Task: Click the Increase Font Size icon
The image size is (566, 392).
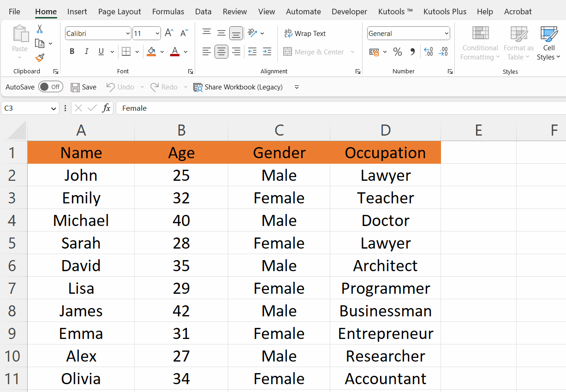Action: [169, 33]
